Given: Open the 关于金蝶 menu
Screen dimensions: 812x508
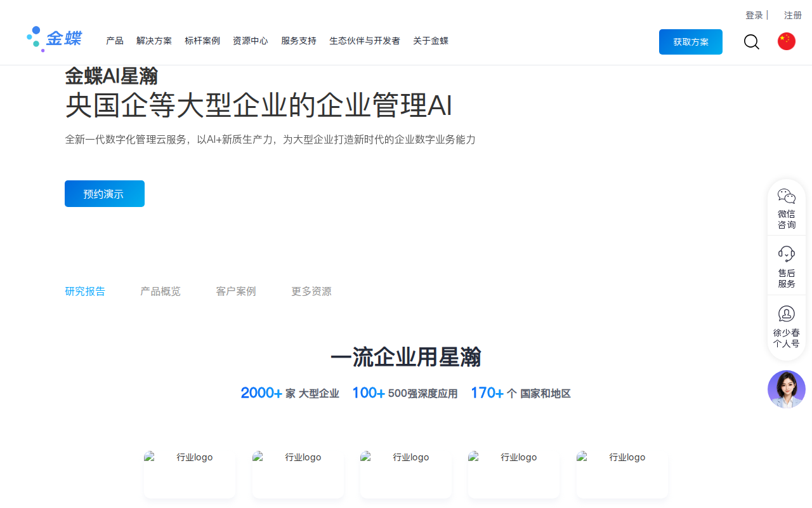Looking at the screenshot, I should coord(431,41).
